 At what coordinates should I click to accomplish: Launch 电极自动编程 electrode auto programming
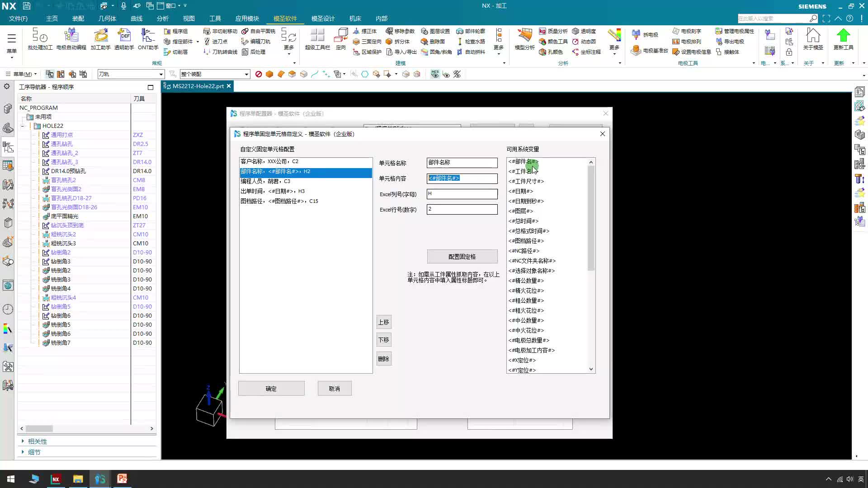click(x=71, y=39)
